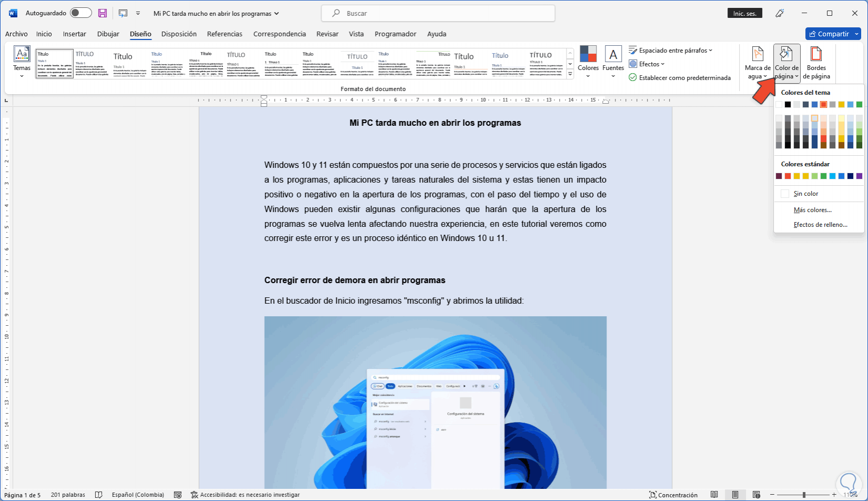Click the Color de página button
This screenshot has height=501, width=868.
tap(787, 63)
